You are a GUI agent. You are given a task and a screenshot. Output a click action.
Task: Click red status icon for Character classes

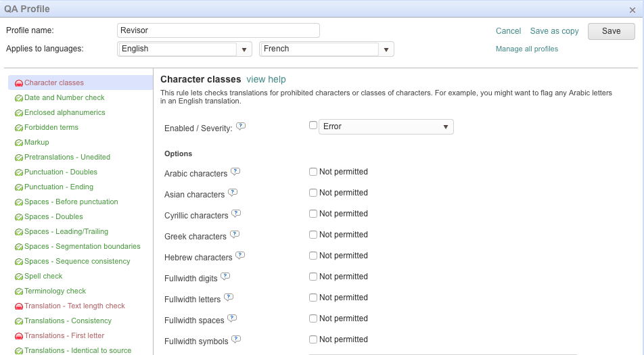pos(19,83)
